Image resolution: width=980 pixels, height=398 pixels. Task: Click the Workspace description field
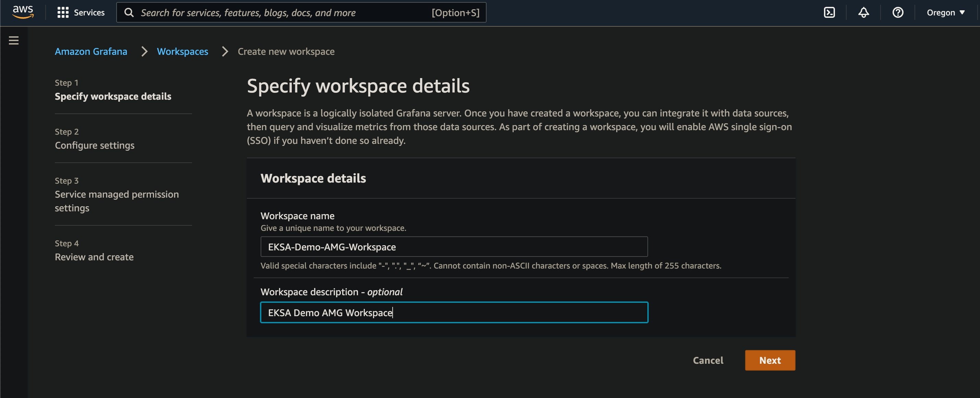[x=454, y=312]
